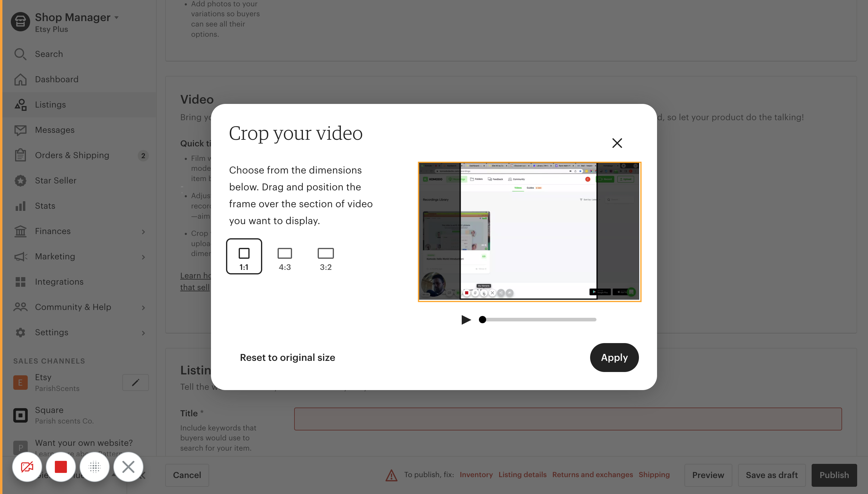Click the Dashboard menu item

pos(57,79)
